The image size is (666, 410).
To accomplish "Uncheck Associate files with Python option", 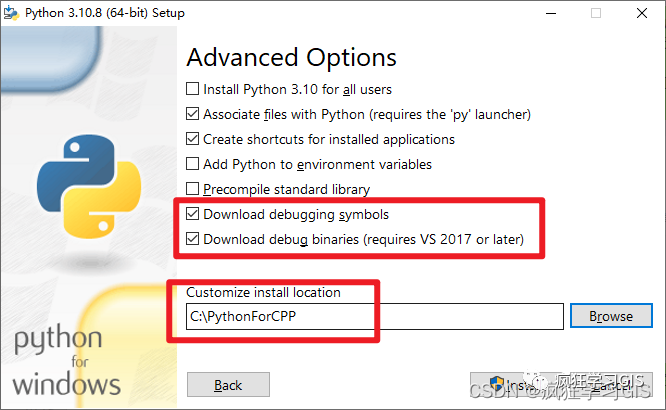I will point(192,114).
